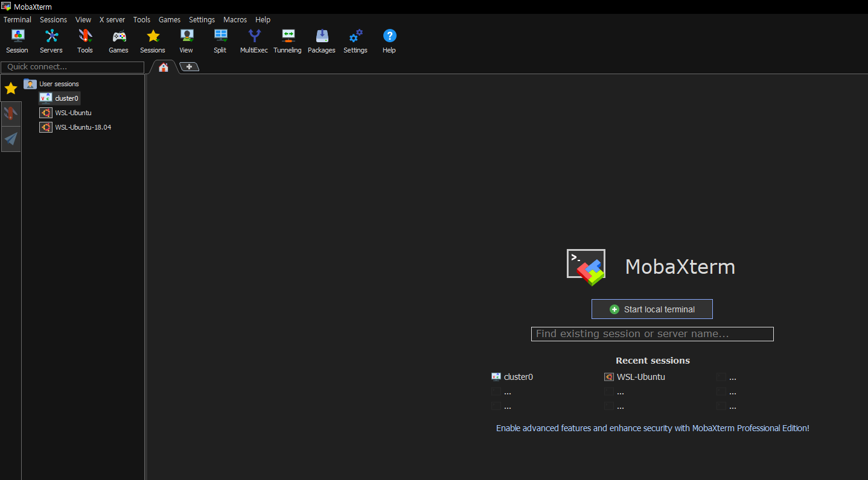Open the Games toolbar icon
The image size is (868, 480).
tap(119, 36)
